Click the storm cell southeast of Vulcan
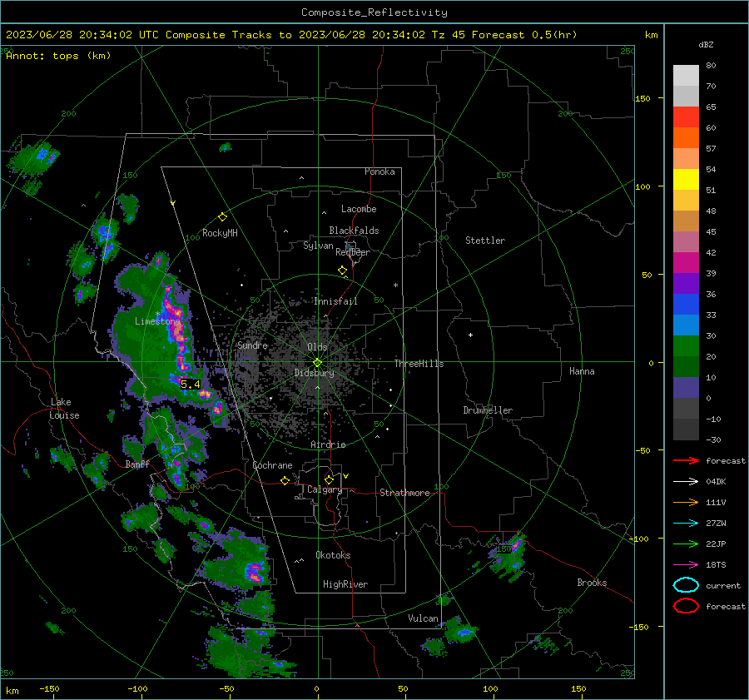Screen dimensions: 749x700 tap(459, 630)
